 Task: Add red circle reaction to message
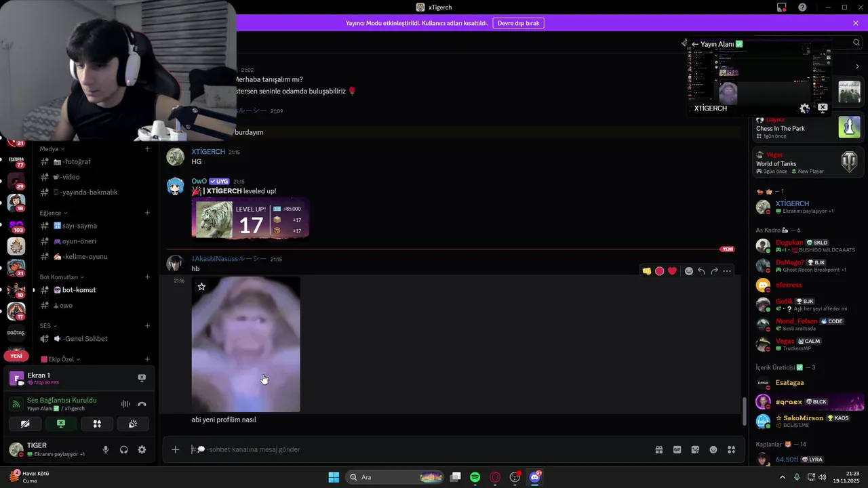(659, 271)
